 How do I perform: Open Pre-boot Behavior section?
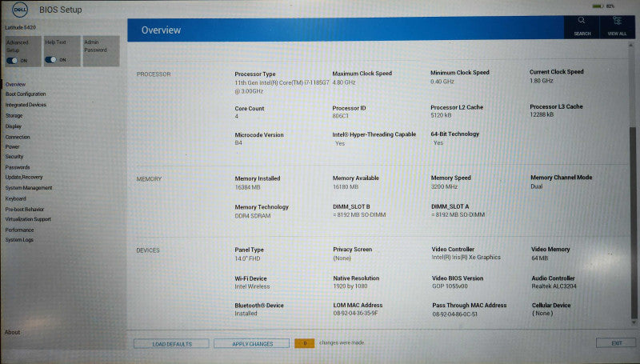pyautogui.click(x=25, y=210)
